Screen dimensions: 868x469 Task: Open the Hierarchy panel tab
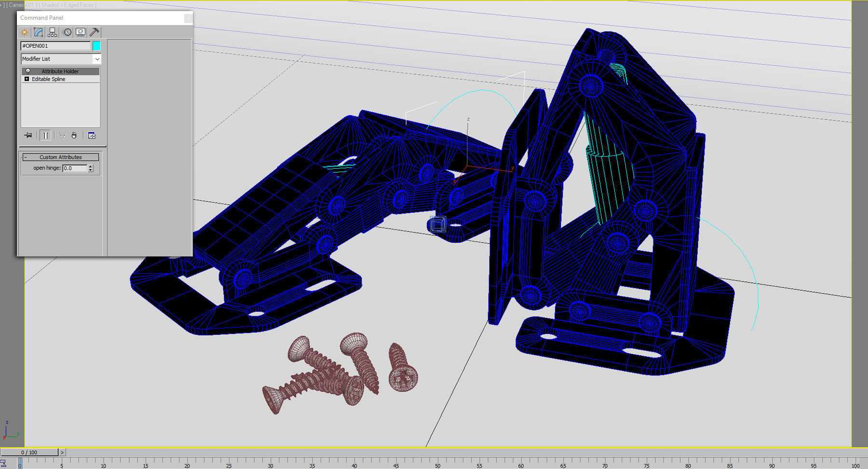point(53,32)
